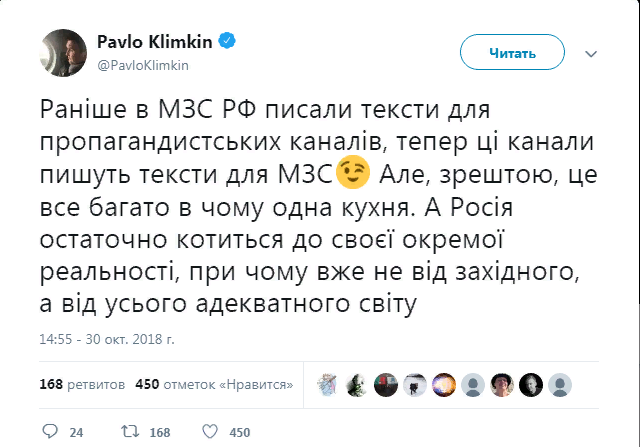Select the last liker avatar in the row
640x447 pixels.
pos(561,384)
